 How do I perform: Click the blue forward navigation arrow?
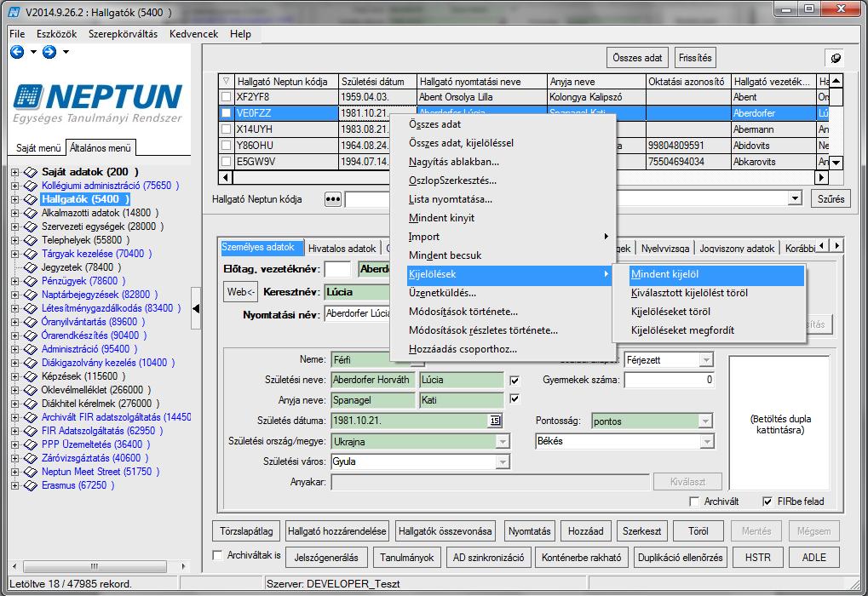point(49,52)
